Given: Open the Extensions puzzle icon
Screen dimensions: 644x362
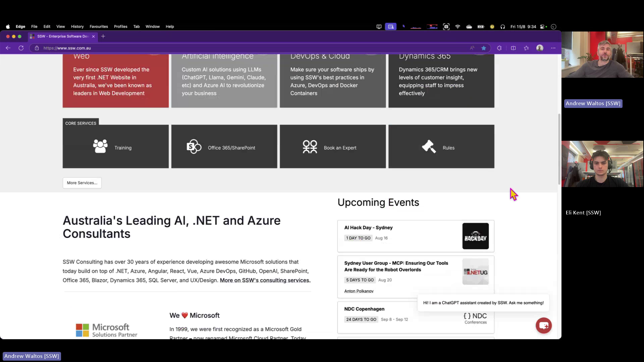Looking at the screenshot, I should click(499, 48).
